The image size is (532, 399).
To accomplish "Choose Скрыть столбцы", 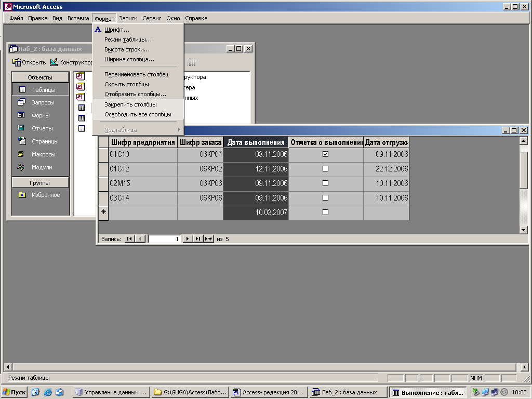I will [x=127, y=84].
